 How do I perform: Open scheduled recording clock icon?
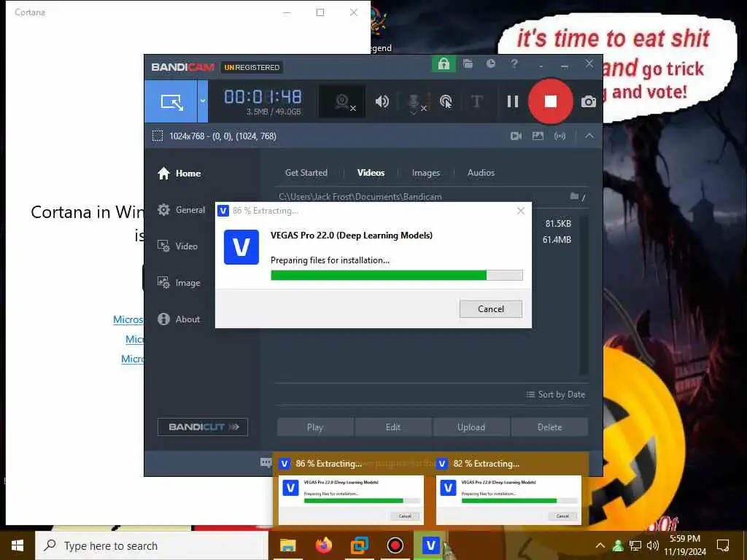pyautogui.click(x=491, y=63)
